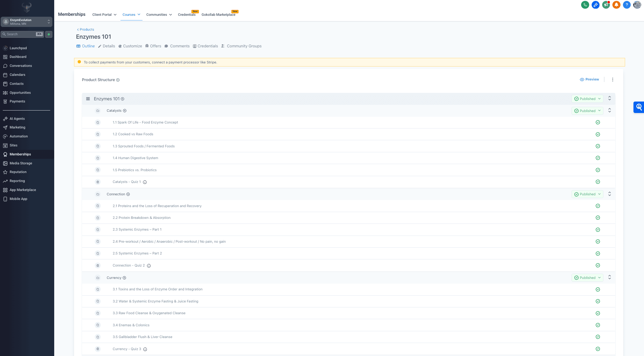This screenshot has height=356, width=644.
Task: Toggle status icon on Currency - Quiz 3
Action: pyautogui.click(x=598, y=349)
